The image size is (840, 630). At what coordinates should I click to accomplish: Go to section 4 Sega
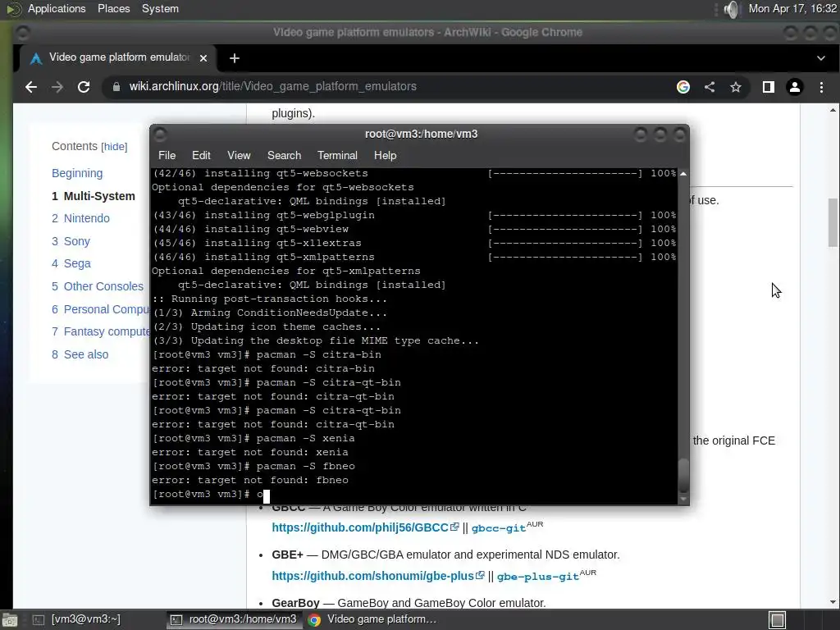click(x=71, y=263)
